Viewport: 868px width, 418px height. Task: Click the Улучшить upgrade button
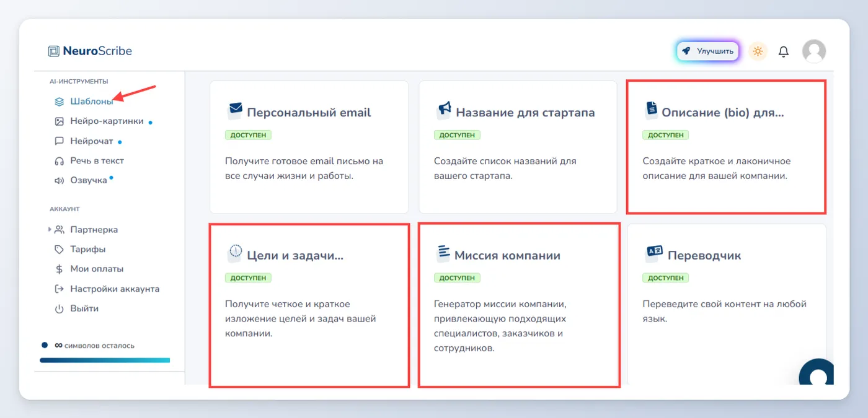[707, 51]
